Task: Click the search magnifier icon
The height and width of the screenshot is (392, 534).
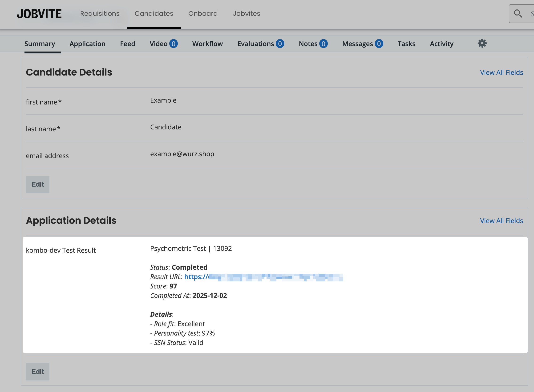Action: 518,13
